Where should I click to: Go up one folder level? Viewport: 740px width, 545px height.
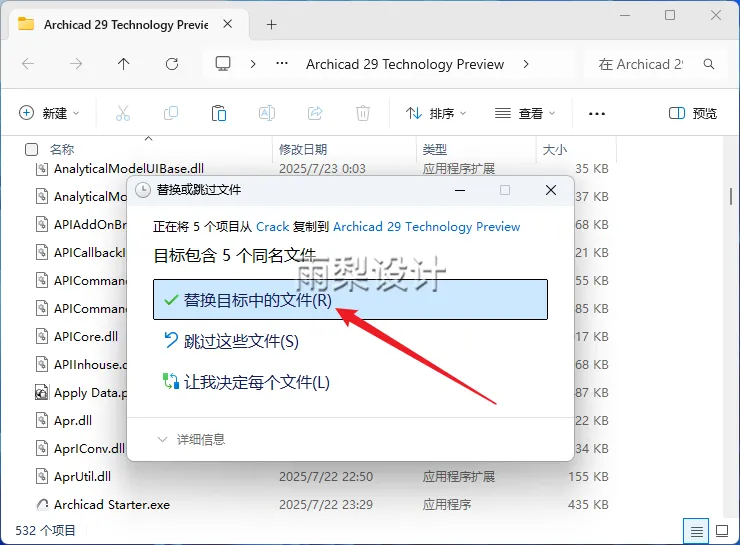tap(124, 64)
